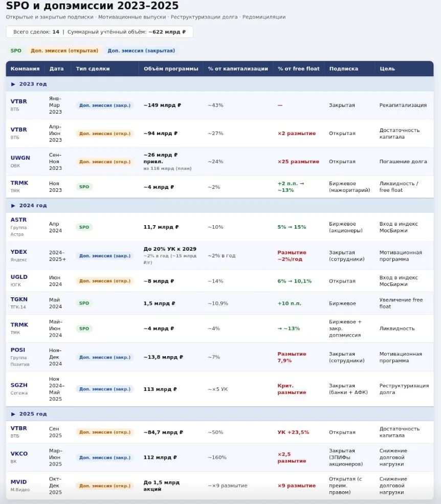Select the SPO legend tag

[16, 51]
